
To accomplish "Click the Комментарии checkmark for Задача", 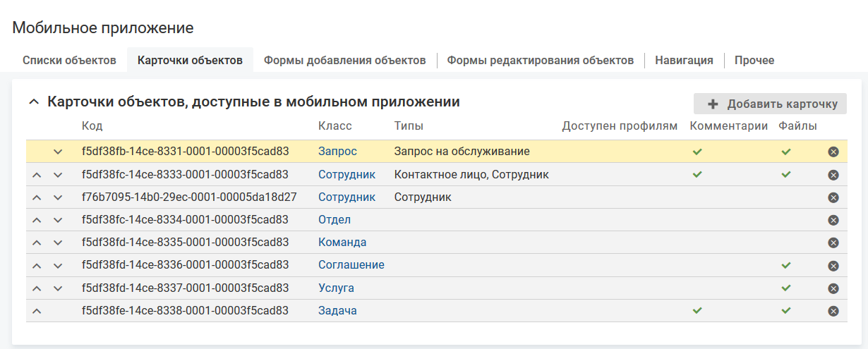I will pos(697,310).
